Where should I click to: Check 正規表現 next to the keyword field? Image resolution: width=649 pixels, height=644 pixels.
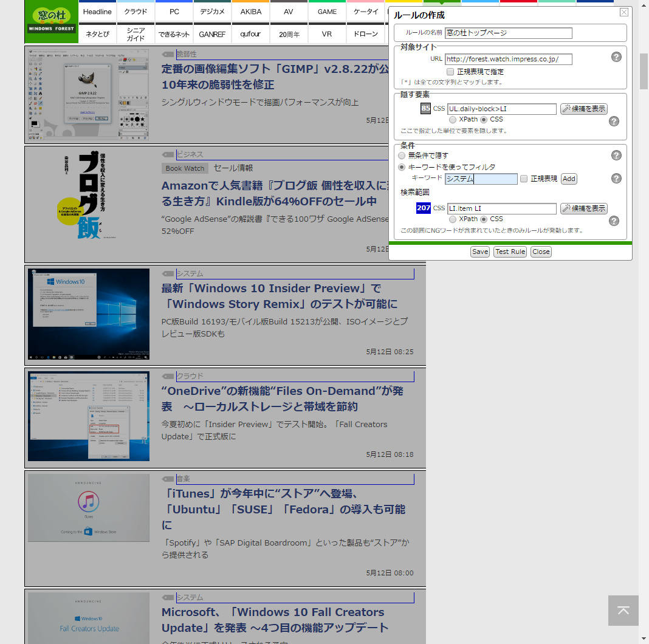(x=523, y=178)
